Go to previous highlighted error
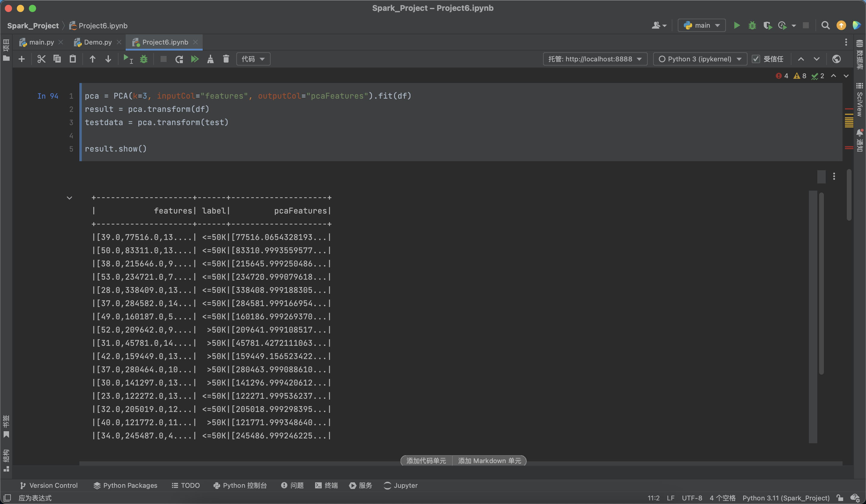The width and height of the screenshot is (866, 504). [833, 76]
